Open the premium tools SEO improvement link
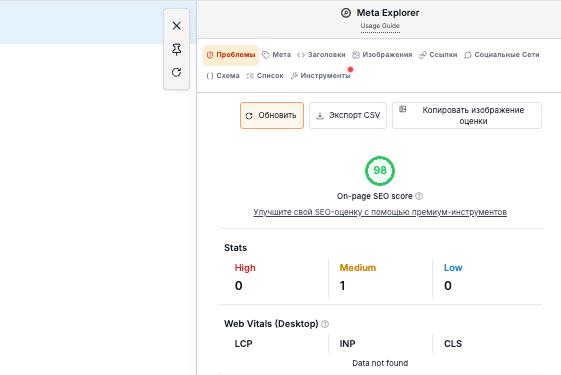Screen dimensions: 561x375 click(x=380, y=212)
